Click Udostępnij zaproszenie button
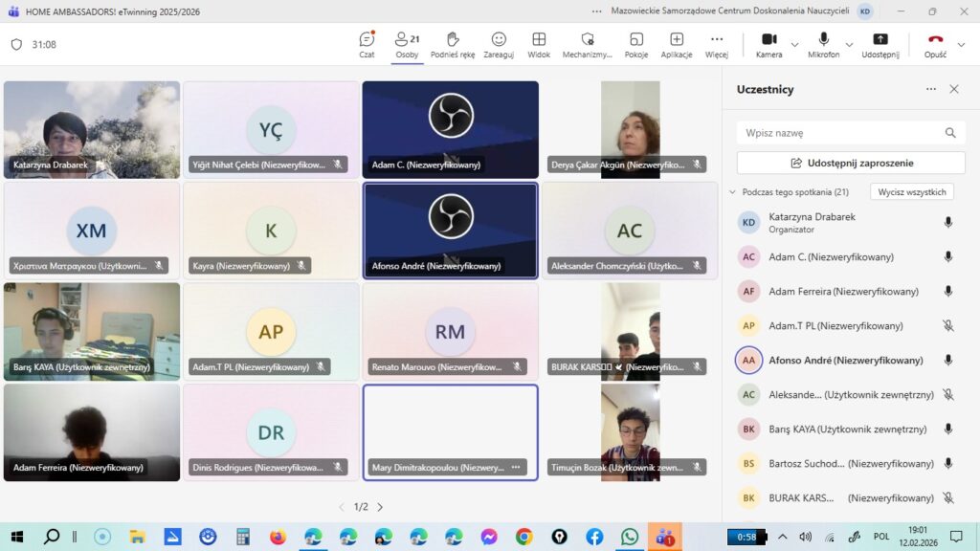 (x=851, y=163)
